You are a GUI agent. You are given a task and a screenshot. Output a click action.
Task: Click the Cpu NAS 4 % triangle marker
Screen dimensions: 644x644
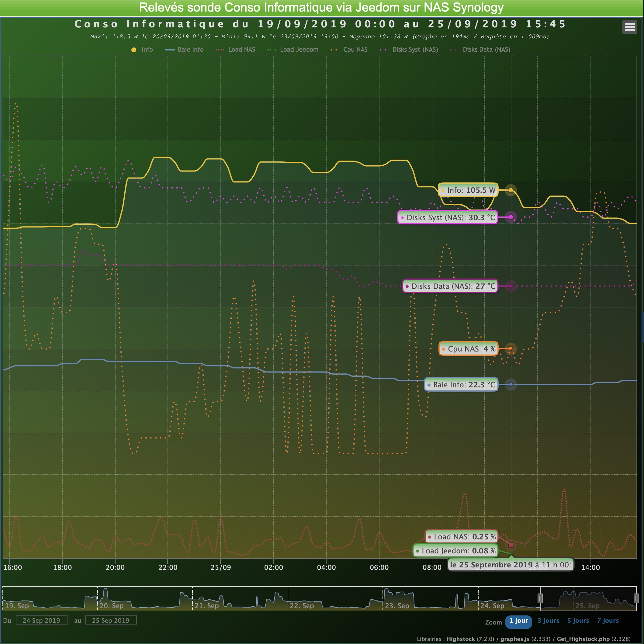[511, 349]
